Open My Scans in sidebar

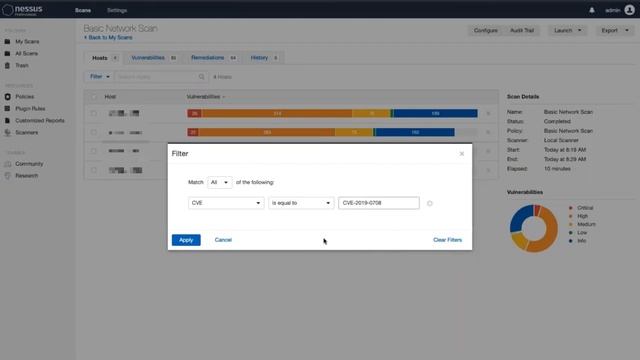pyautogui.click(x=27, y=42)
